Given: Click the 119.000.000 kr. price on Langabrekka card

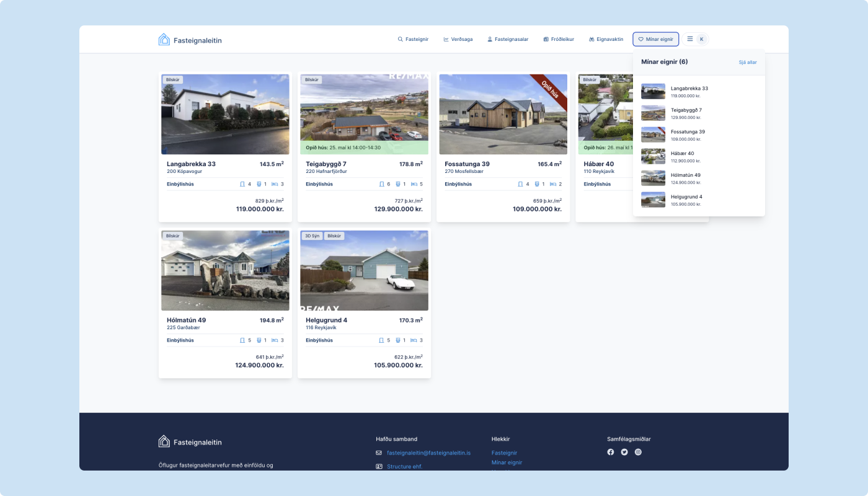Looking at the screenshot, I should coord(260,210).
